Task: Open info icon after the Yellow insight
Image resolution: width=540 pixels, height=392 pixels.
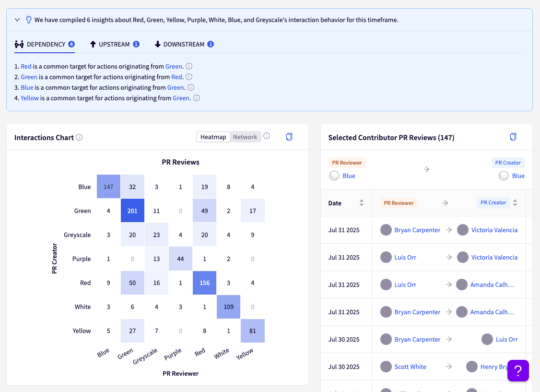Action: click(197, 98)
